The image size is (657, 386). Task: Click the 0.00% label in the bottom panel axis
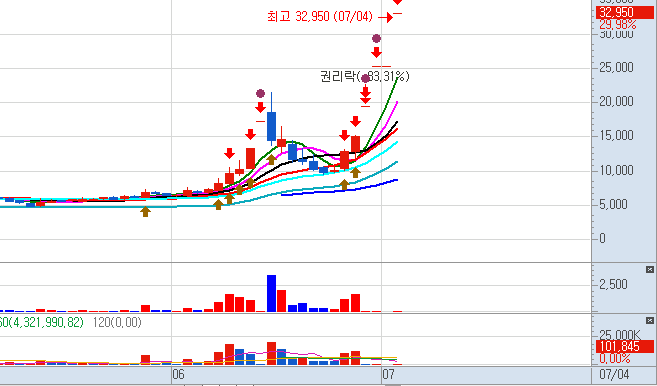pos(615,358)
